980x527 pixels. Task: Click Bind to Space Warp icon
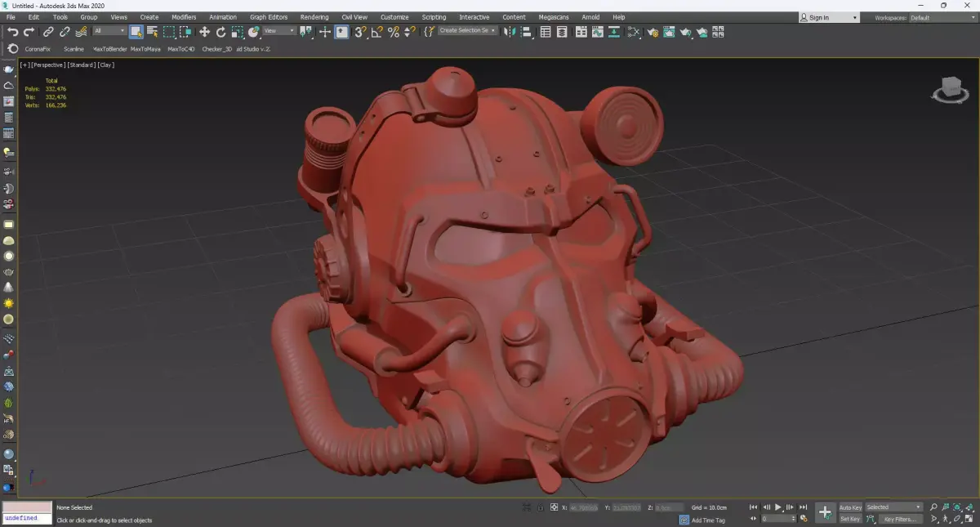[x=81, y=32]
